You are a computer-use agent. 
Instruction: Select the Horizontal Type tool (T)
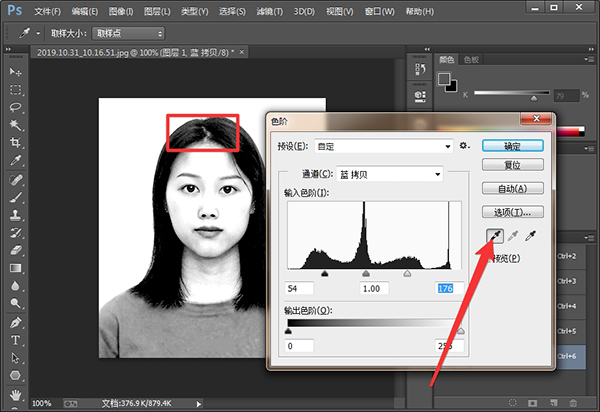[x=16, y=340]
